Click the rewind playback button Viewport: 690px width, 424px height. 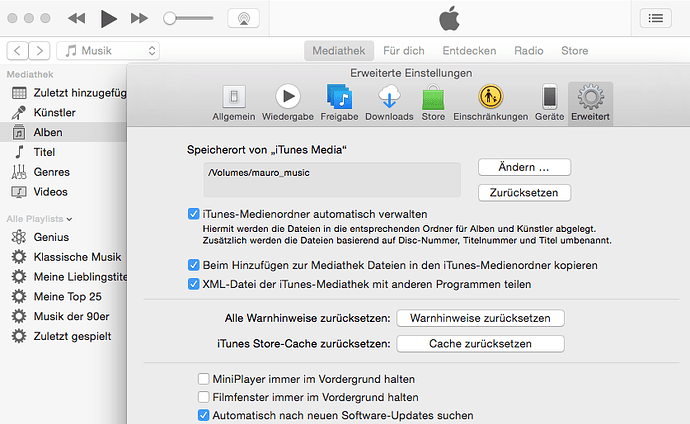77,18
